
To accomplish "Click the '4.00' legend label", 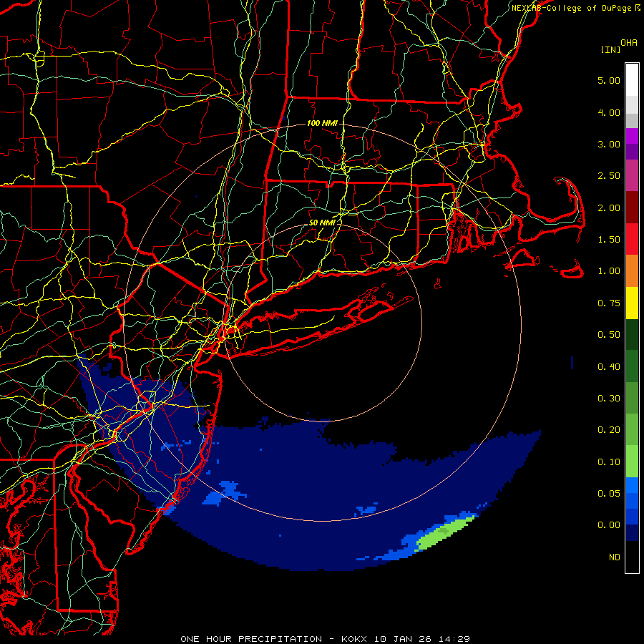I will (609, 112).
